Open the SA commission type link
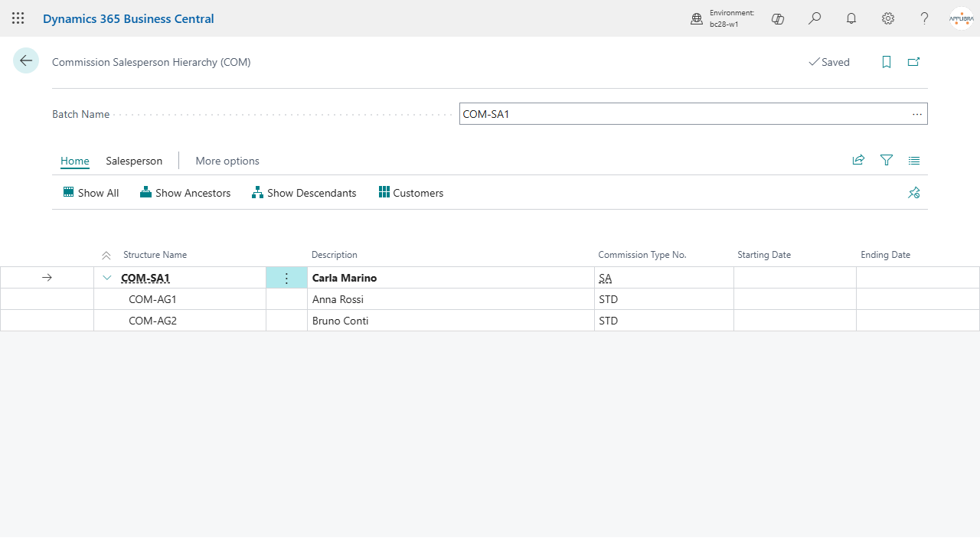The image size is (980, 551). (605, 279)
